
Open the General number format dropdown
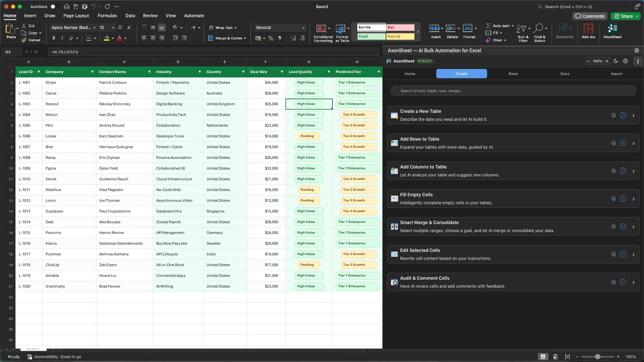pos(280,27)
